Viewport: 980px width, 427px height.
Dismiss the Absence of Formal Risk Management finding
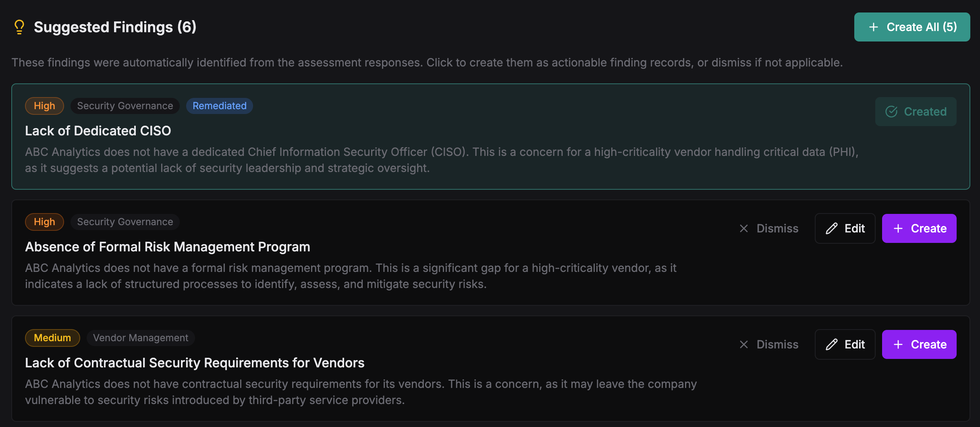pos(769,228)
